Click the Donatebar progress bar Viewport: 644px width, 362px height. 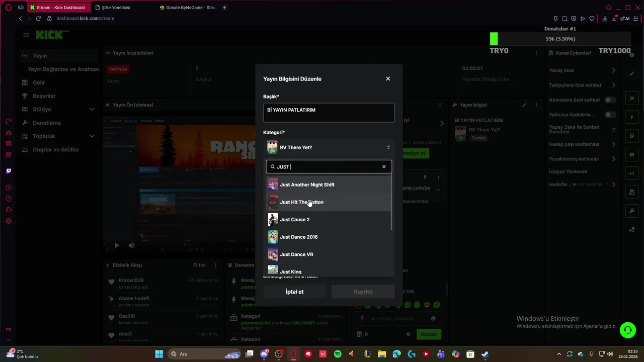tap(560, 39)
